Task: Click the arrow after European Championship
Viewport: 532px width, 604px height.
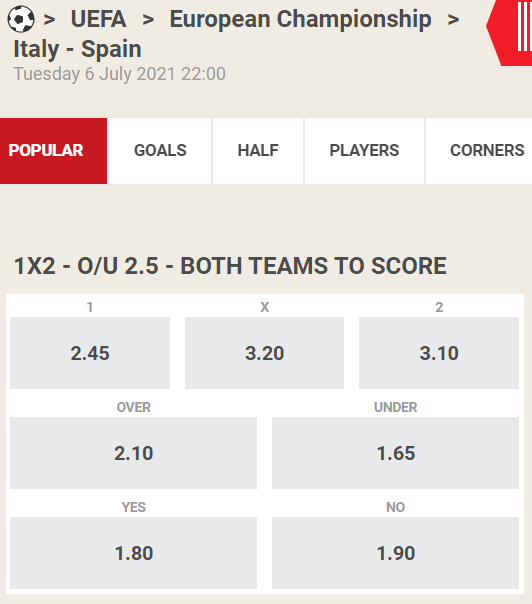Action: pyautogui.click(x=453, y=20)
